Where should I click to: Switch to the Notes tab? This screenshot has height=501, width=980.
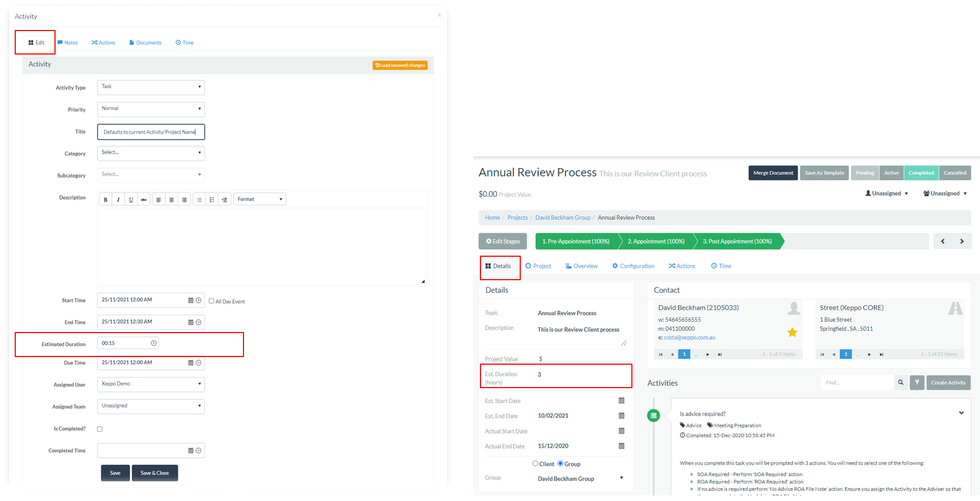pyautogui.click(x=68, y=43)
